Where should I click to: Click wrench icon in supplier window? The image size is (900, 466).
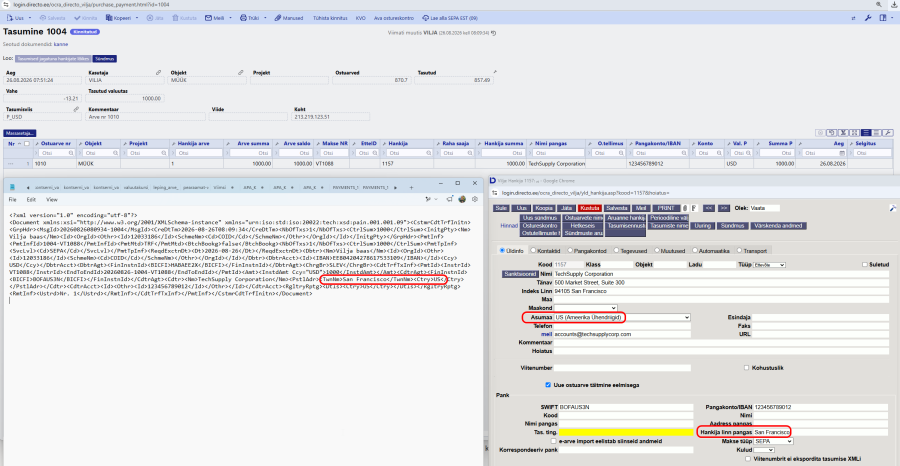tap(893, 208)
